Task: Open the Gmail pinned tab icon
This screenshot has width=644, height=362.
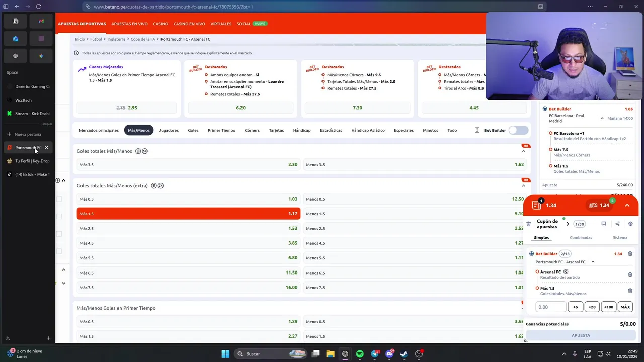Action: click(41, 21)
